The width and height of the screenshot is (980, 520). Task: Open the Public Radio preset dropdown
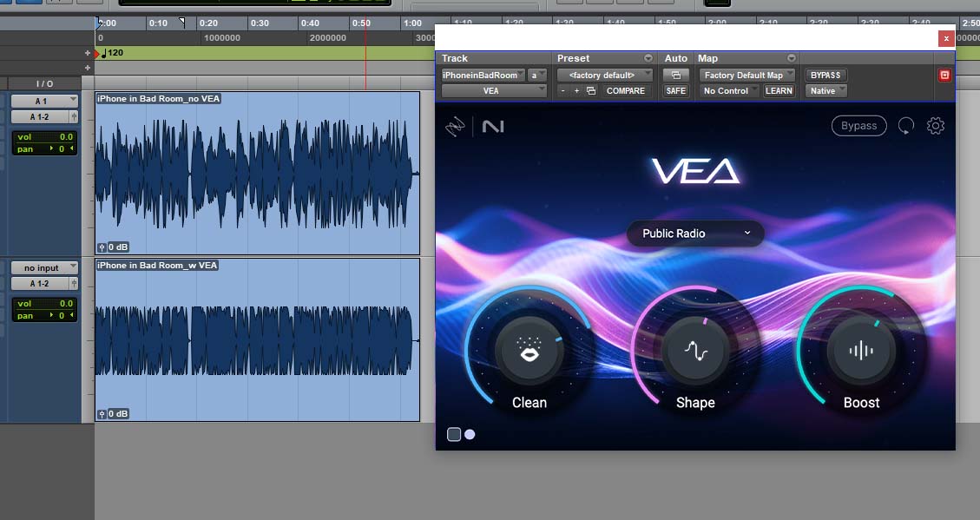695,234
